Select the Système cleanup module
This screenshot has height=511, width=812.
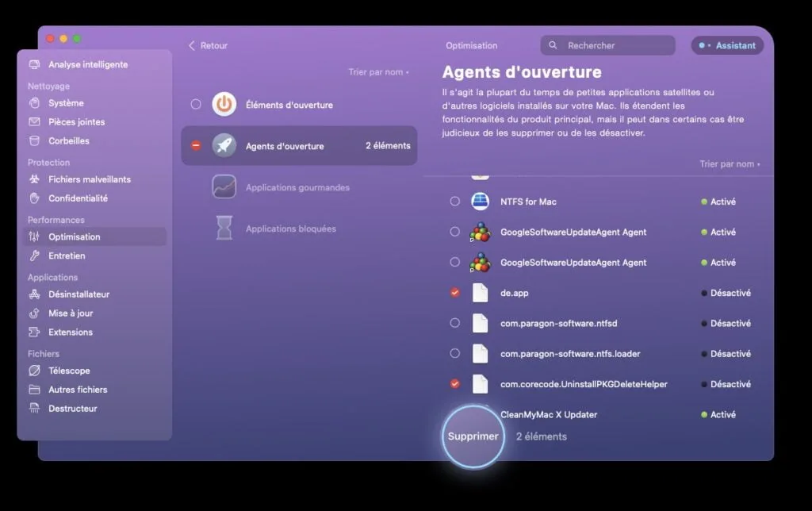tap(67, 102)
